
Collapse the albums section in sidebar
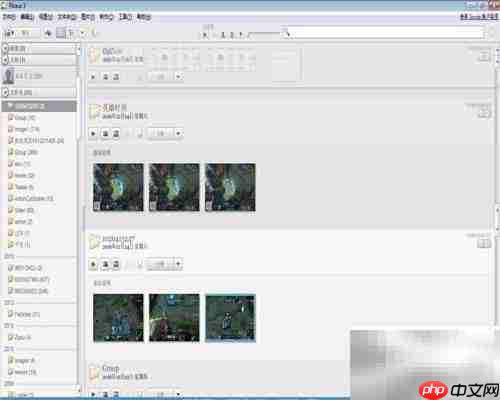(x=5, y=49)
